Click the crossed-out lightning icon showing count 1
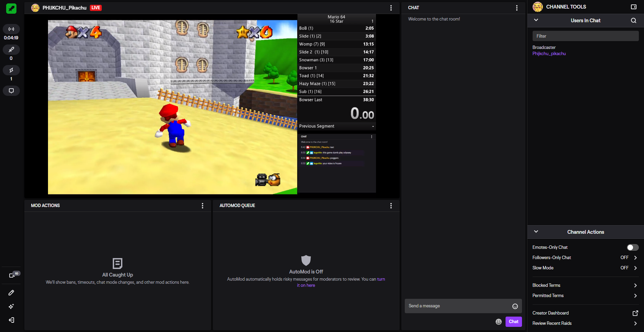This screenshot has height=332, width=644. [11, 70]
